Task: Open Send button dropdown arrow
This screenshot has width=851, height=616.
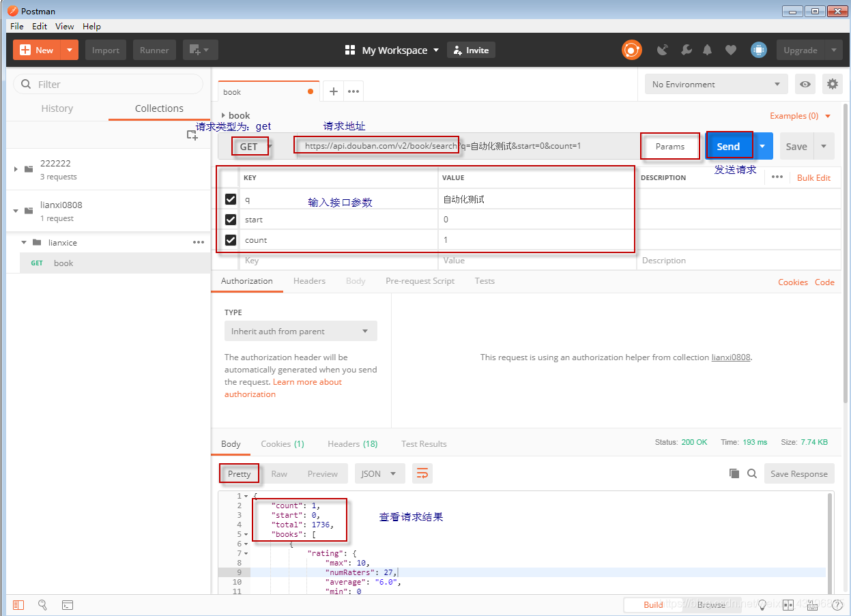Action: pos(762,146)
